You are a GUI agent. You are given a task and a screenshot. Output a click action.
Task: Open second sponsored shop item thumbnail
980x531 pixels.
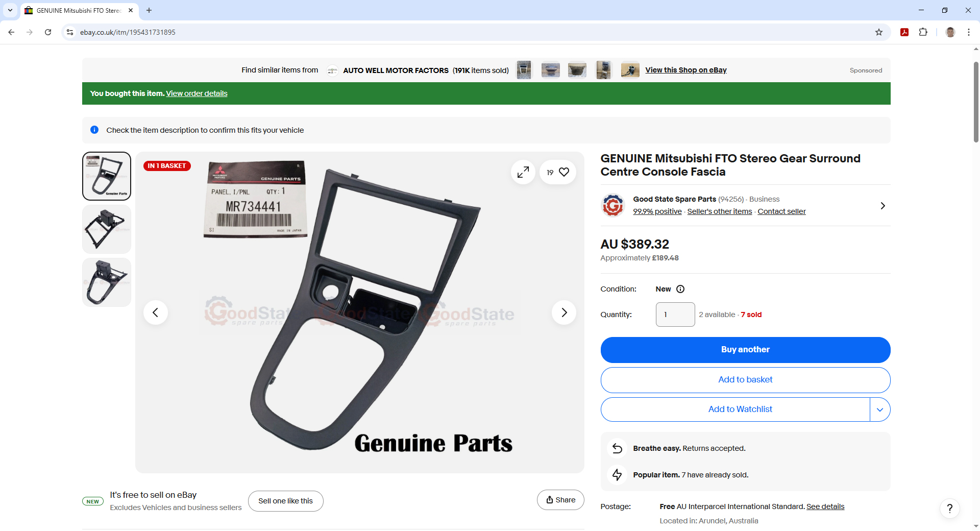[550, 70]
